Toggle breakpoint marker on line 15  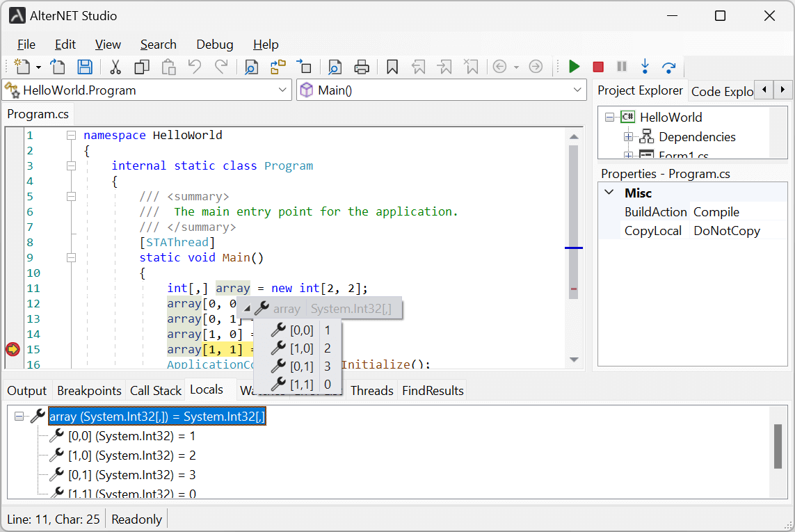tap(13, 349)
